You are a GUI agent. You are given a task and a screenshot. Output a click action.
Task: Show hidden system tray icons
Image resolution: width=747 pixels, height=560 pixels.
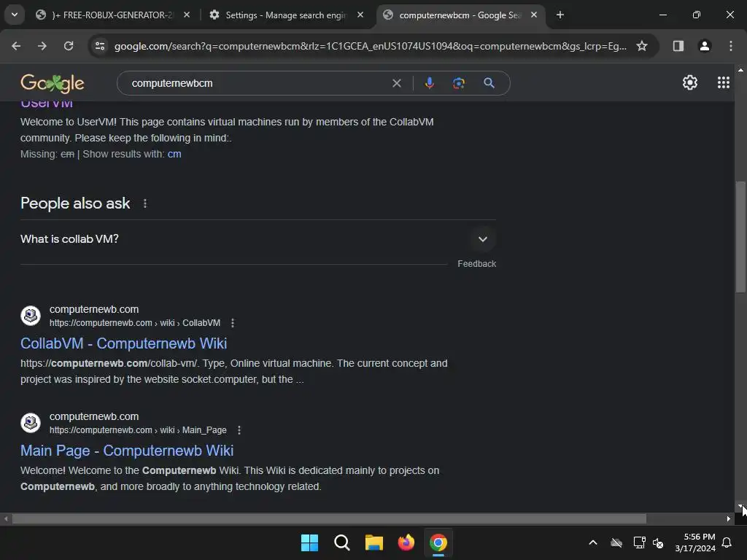click(x=593, y=542)
